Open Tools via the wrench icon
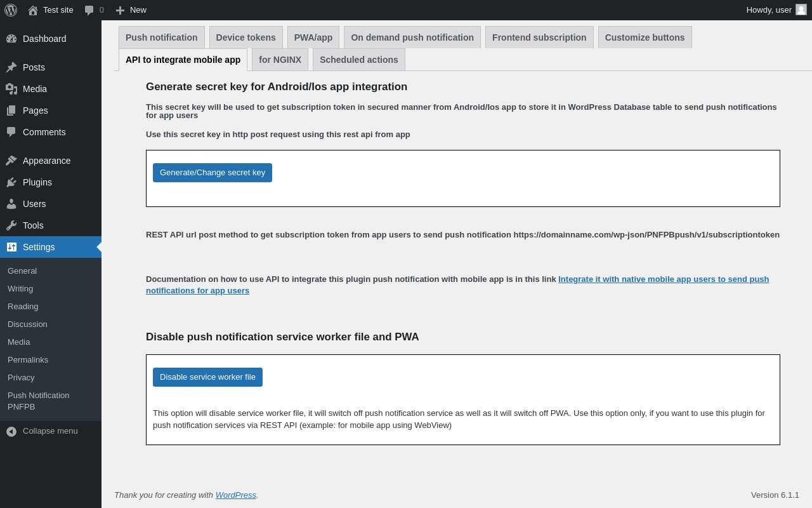The width and height of the screenshot is (812, 508). tap(11, 225)
